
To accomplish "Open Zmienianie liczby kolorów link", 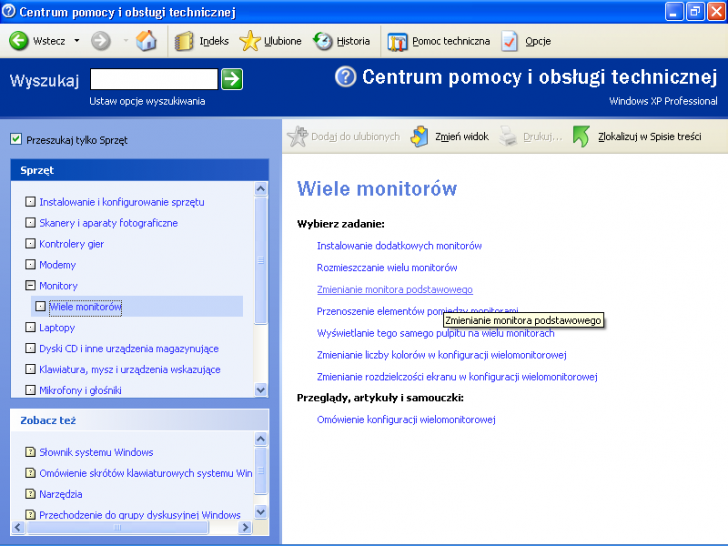I will tap(442, 355).
